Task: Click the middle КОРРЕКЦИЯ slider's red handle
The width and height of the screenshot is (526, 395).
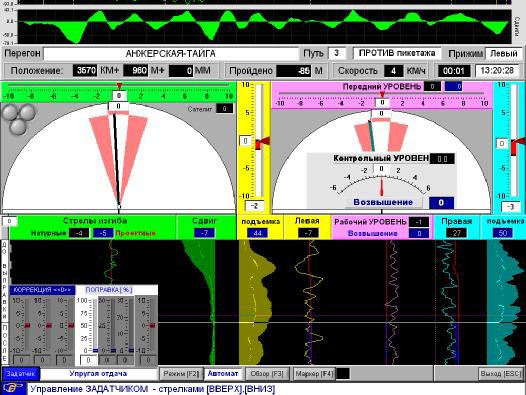Action: tap(49, 326)
